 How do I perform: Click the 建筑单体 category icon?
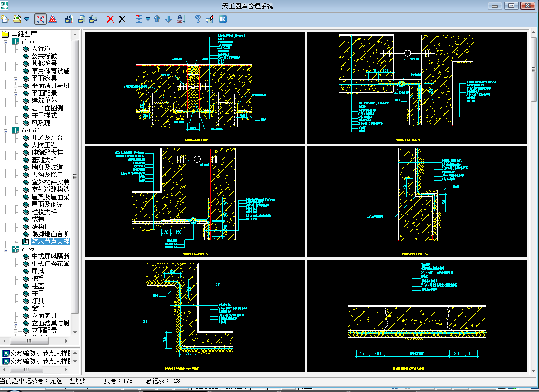pyautogui.click(x=26, y=101)
